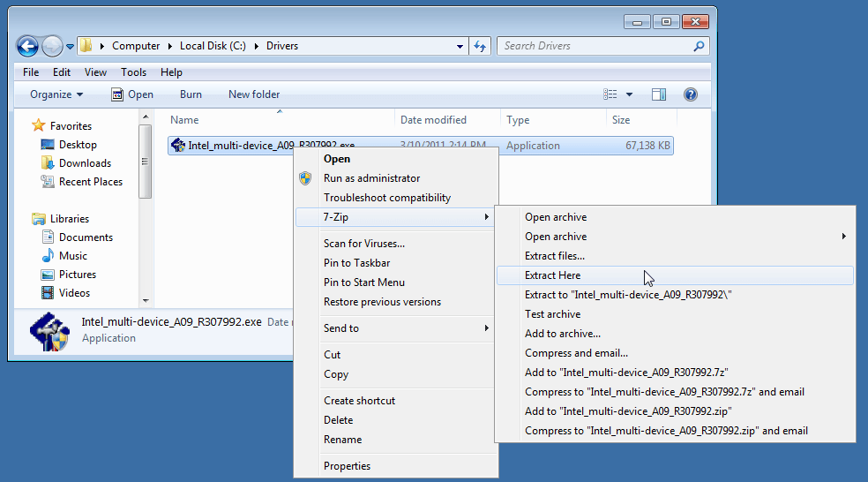Viewport: 868px width, 482px height.
Task: Choose Pin to Taskbar
Action: coord(396,263)
